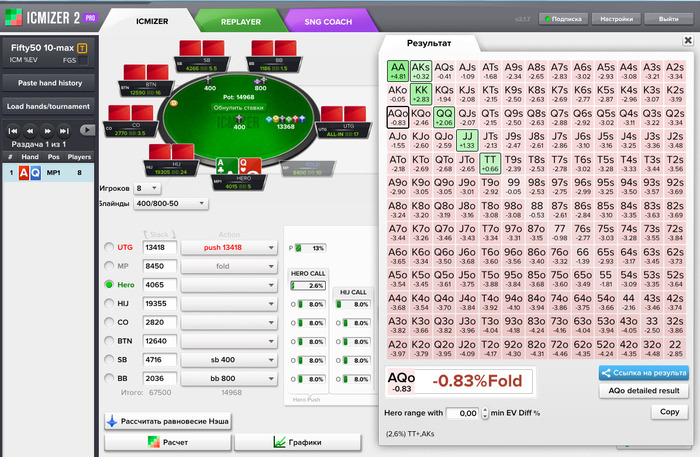The width and height of the screenshot is (700, 457).
Task: Click the hero's queen of hearts card
Action: pos(250,166)
